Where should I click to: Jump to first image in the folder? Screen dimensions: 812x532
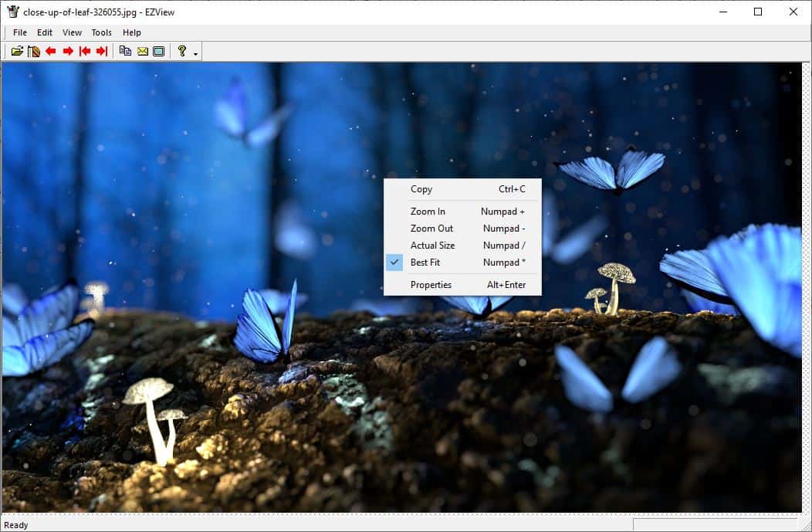click(x=86, y=51)
